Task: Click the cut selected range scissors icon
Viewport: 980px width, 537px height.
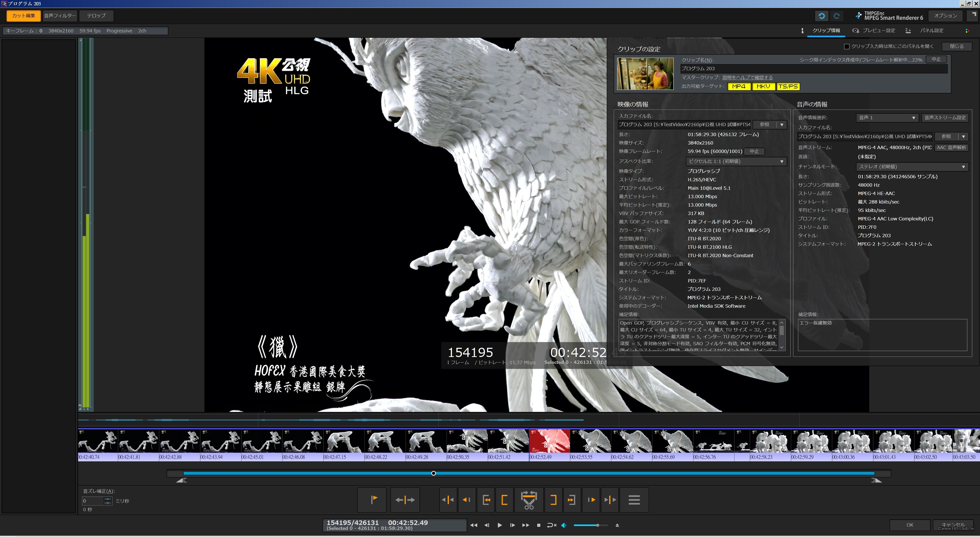Action: tap(529, 500)
